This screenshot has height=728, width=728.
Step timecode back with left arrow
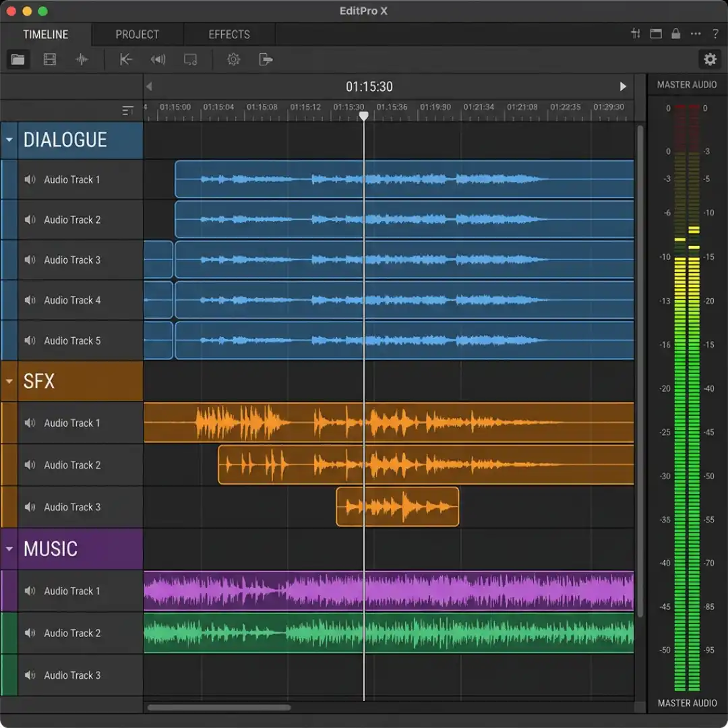point(149,86)
